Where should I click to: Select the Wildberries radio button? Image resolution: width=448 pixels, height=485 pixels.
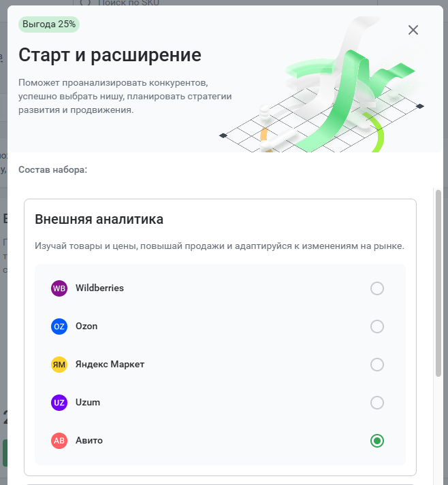[377, 288]
